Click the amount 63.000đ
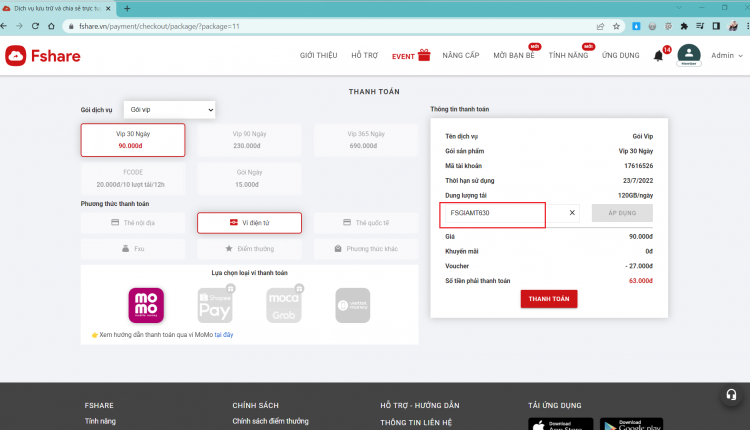The height and width of the screenshot is (430, 750). (640, 281)
